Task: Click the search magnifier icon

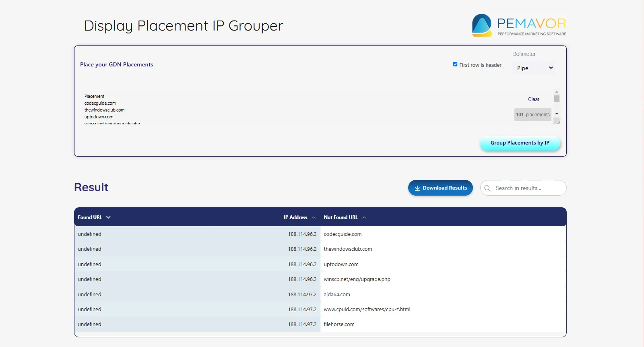Action: coord(487,188)
